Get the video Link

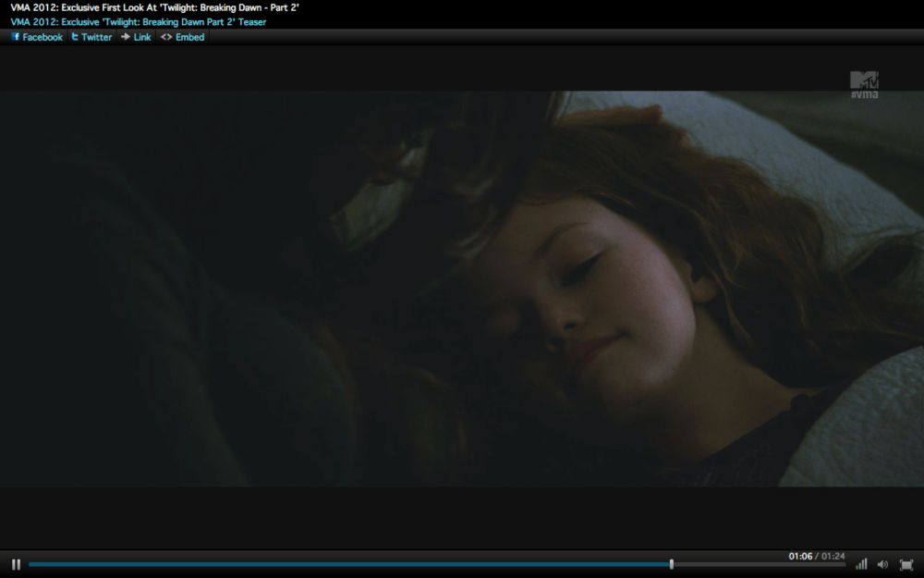pos(136,37)
